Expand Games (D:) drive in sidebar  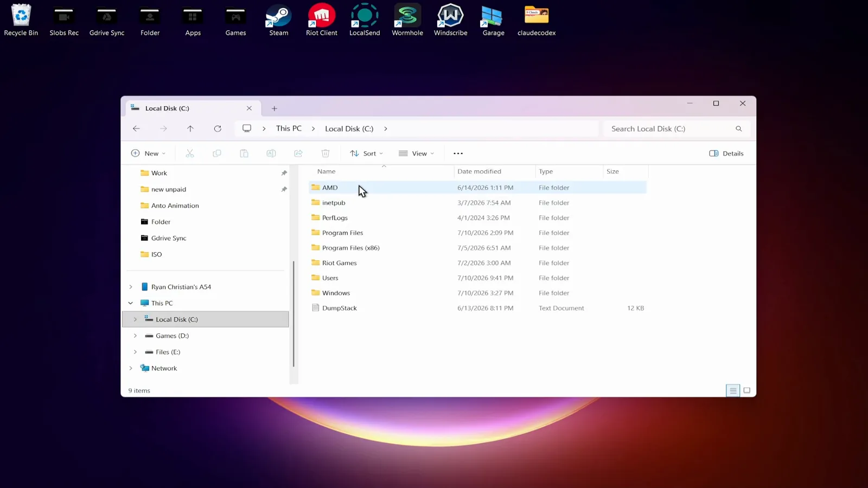(x=135, y=336)
